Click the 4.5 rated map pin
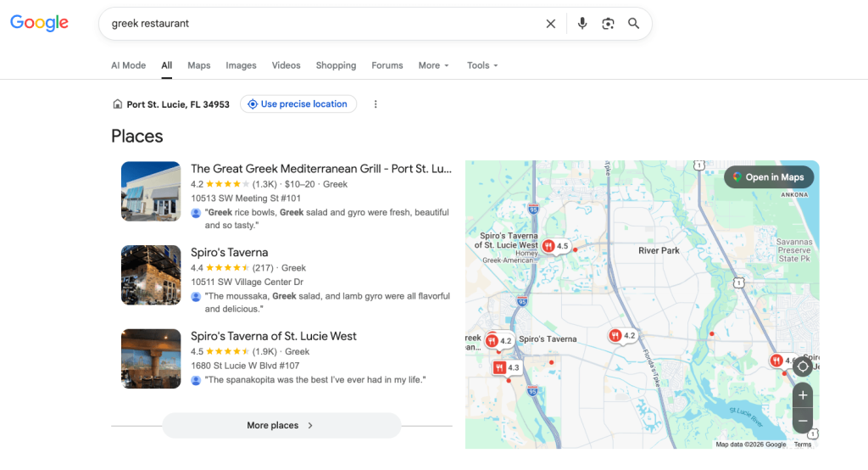Screen dimensions: 868x470 (556, 245)
